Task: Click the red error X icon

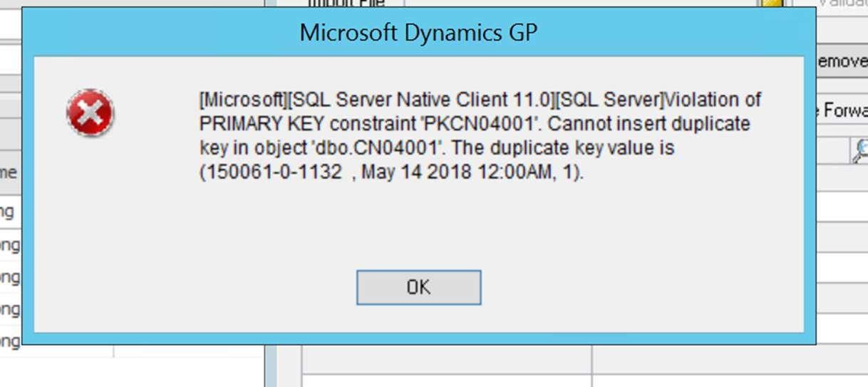Action: tap(90, 113)
